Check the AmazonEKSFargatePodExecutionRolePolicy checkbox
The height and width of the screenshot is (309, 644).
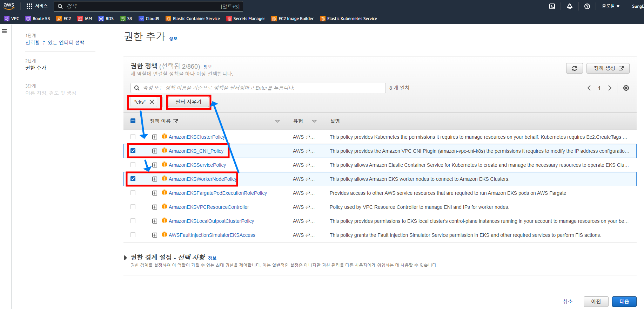pos(133,193)
